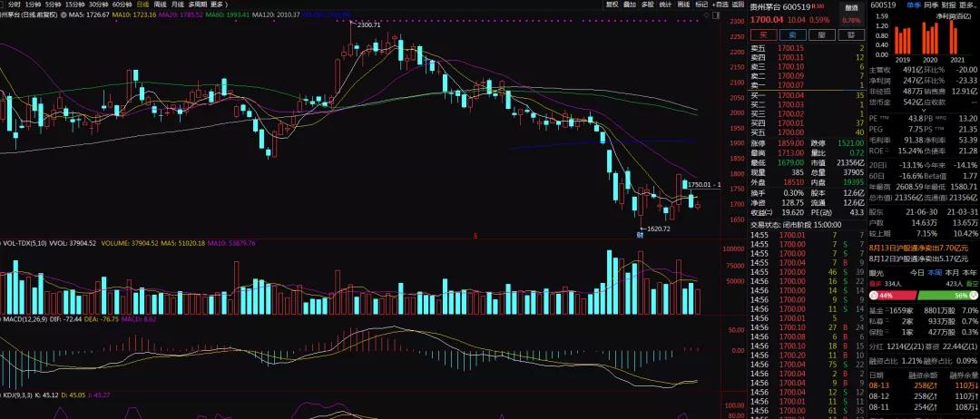Vote 看多 bullish with red 44% icon
980x419 pixels.
(x=875, y=296)
